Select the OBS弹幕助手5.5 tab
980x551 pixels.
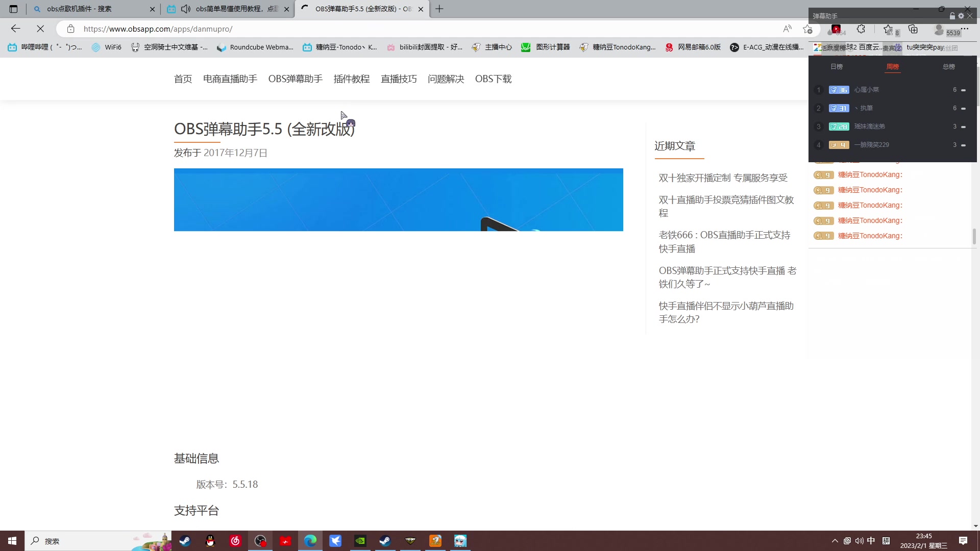coord(362,9)
